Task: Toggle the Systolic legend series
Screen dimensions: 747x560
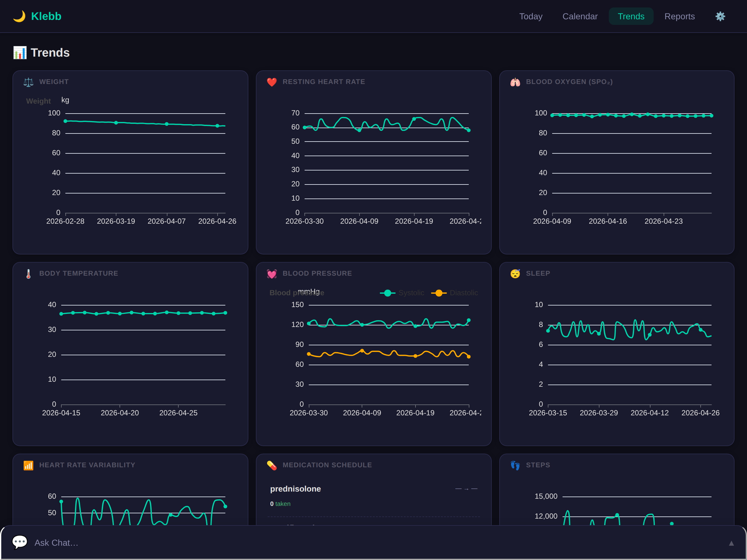Action: [x=402, y=293]
